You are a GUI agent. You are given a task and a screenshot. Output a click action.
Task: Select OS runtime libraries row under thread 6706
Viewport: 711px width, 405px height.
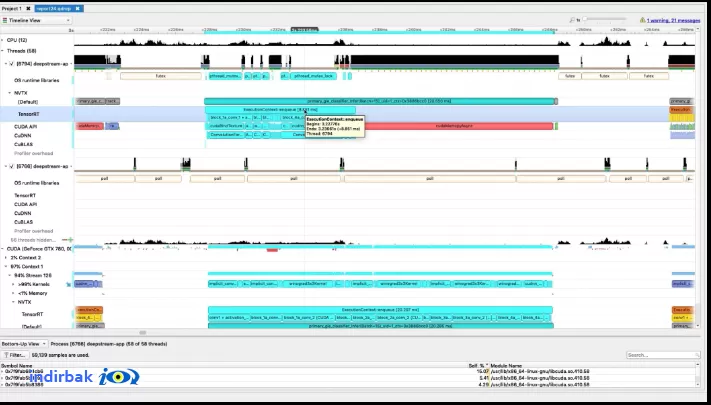tap(37, 183)
